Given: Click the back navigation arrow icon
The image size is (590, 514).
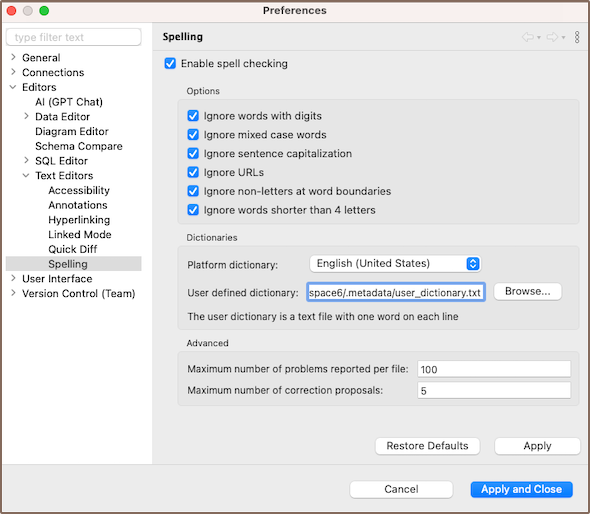Looking at the screenshot, I should click(x=528, y=37).
